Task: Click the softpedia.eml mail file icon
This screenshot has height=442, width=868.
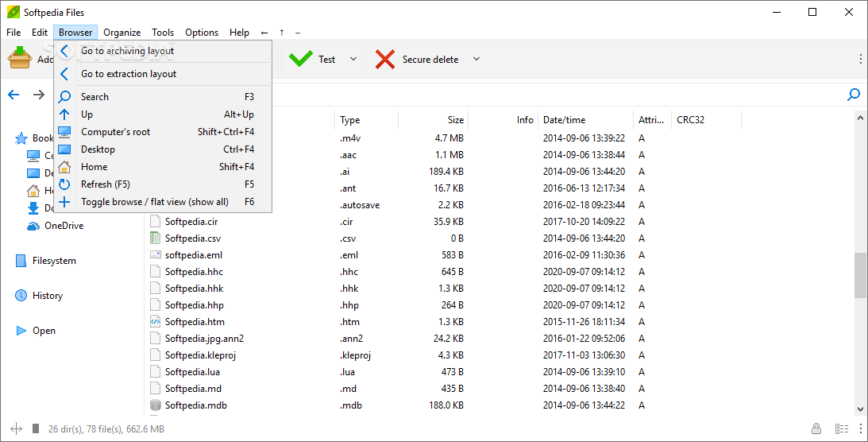Action: 155,255
